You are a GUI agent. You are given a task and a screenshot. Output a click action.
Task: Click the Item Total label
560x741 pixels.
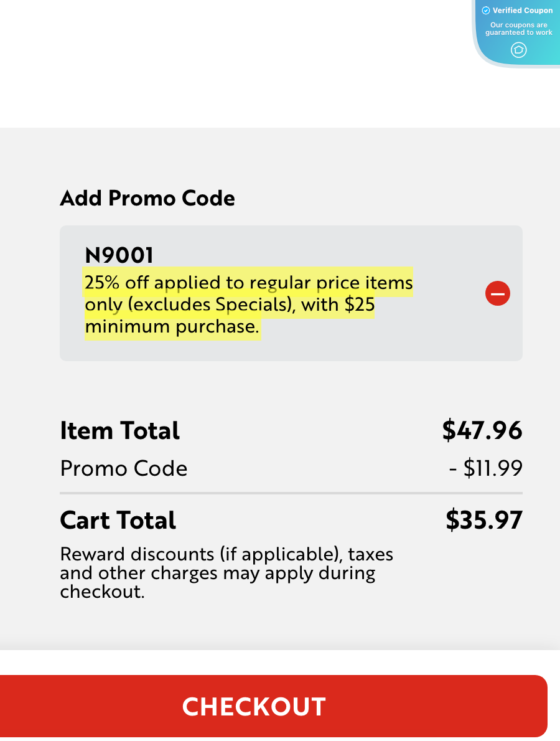click(x=119, y=430)
